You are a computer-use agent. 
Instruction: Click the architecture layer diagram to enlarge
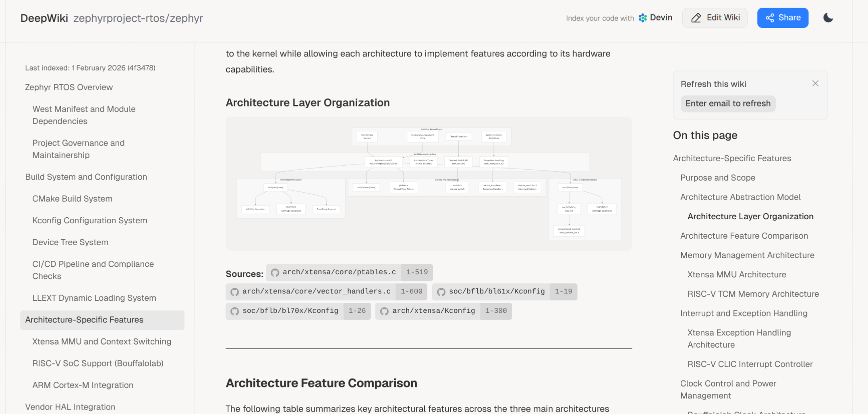429,184
